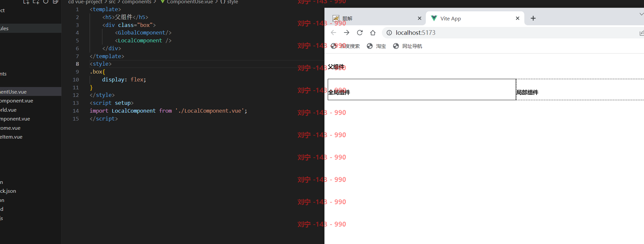Reload the localhost page
Screen dimensions: 644x244
click(360, 33)
